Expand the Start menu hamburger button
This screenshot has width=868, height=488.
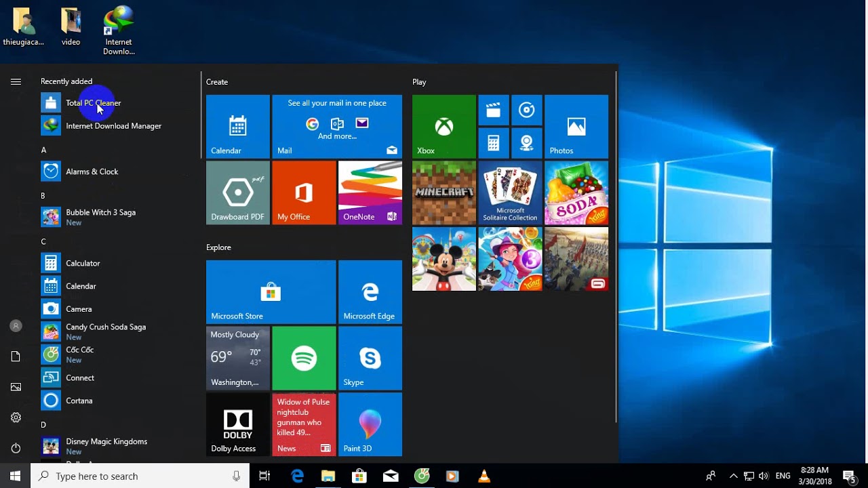point(16,81)
